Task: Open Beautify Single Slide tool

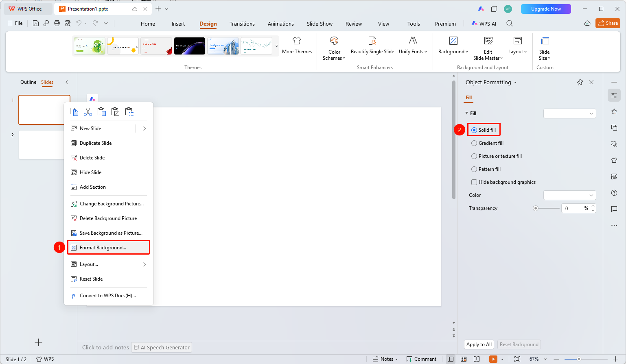Action: [x=372, y=46]
